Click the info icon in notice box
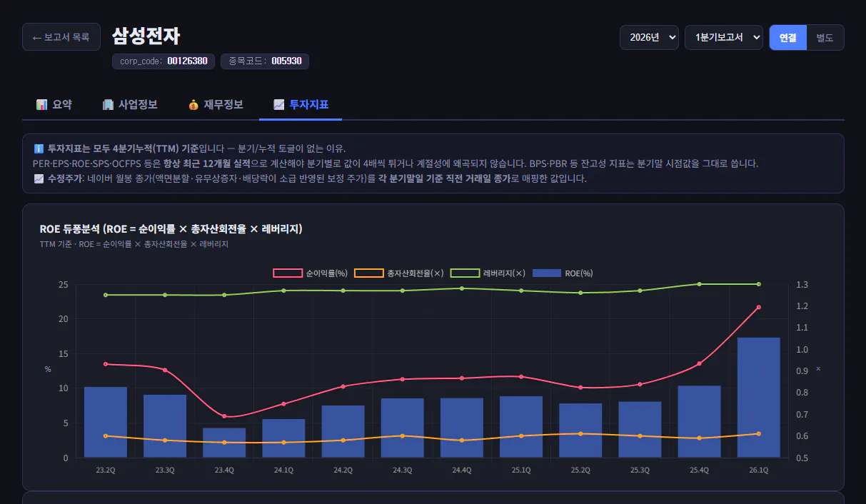This screenshot has height=504, width=866. [x=39, y=148]
